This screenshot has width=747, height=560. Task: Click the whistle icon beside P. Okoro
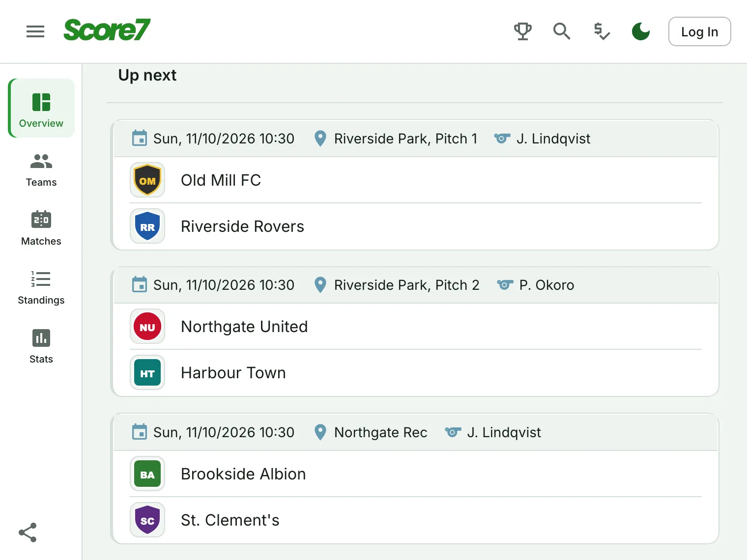pos(505,285)
